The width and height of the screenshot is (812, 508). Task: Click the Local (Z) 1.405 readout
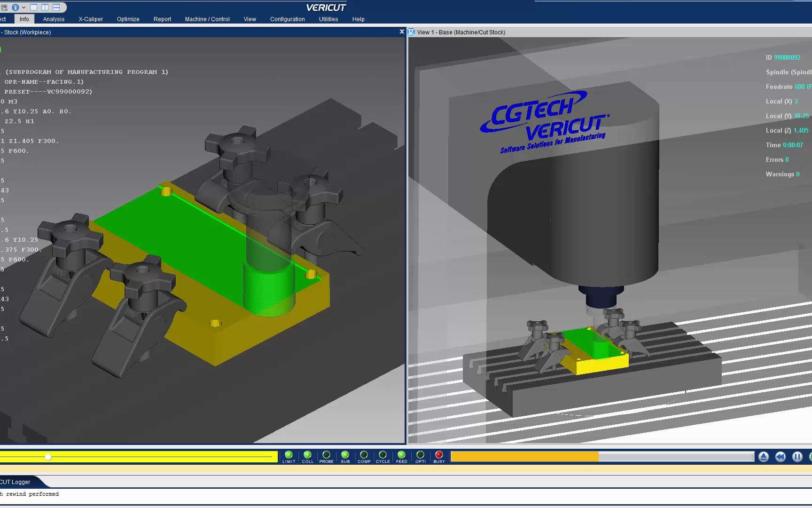click(787, 130)
